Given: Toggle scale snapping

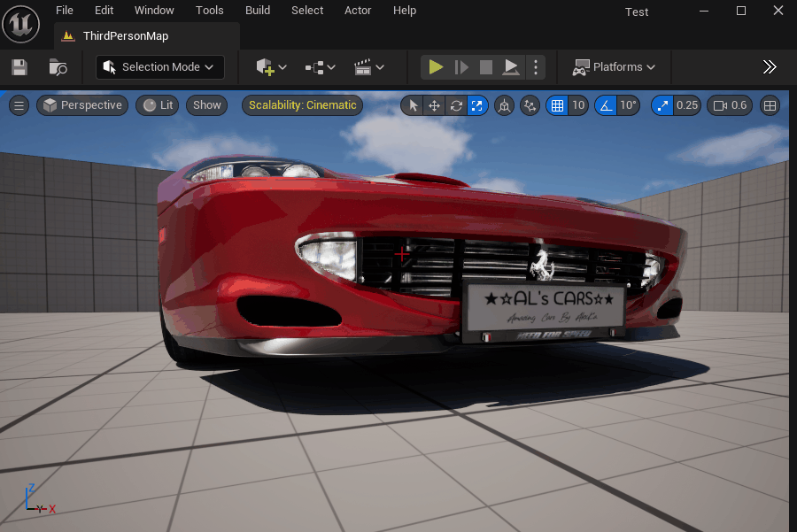Looking at the screenshot, I should click(662, 105).
